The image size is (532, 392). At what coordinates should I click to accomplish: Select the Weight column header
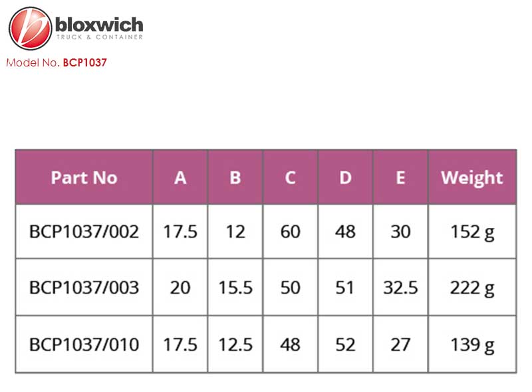[472, 177]
